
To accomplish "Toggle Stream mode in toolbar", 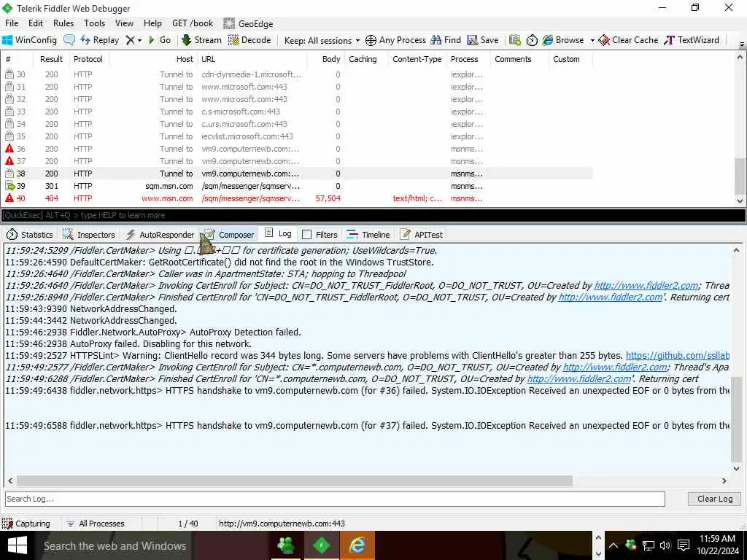I will [x=201, y=40].
